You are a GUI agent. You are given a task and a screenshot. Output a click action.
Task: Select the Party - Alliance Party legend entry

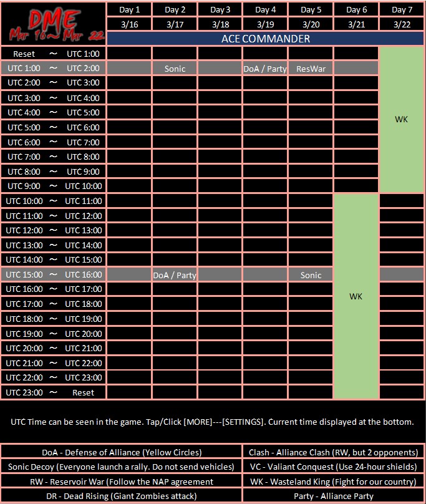pos(334,496)
